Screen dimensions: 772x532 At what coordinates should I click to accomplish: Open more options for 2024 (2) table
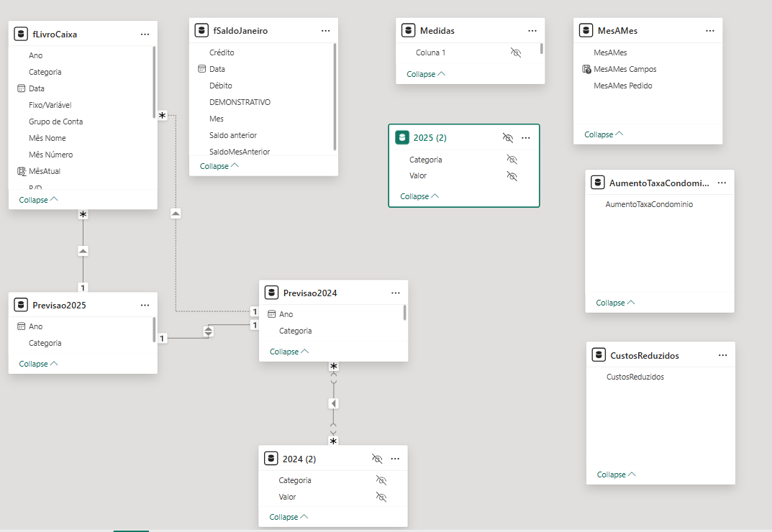395,458
